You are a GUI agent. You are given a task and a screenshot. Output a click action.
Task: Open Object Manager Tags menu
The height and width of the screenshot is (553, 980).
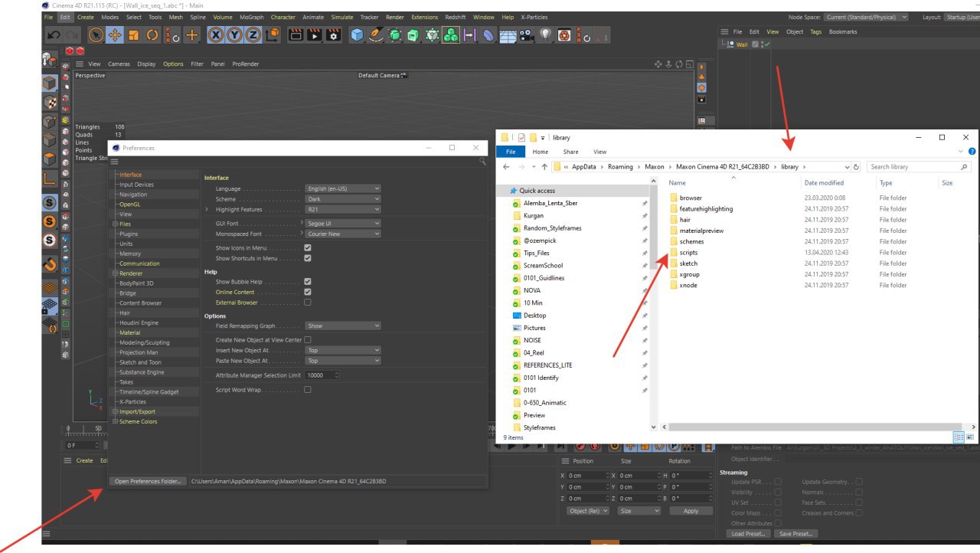point(816,32)
